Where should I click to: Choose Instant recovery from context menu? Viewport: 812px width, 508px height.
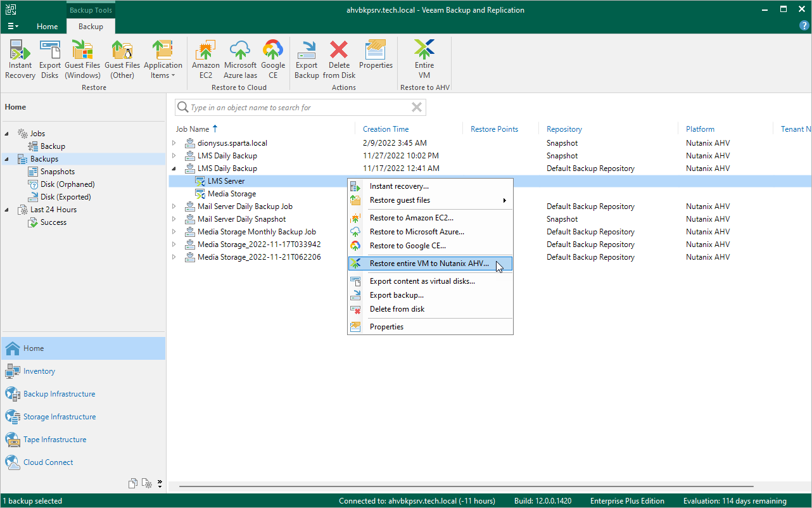point(430,186)
